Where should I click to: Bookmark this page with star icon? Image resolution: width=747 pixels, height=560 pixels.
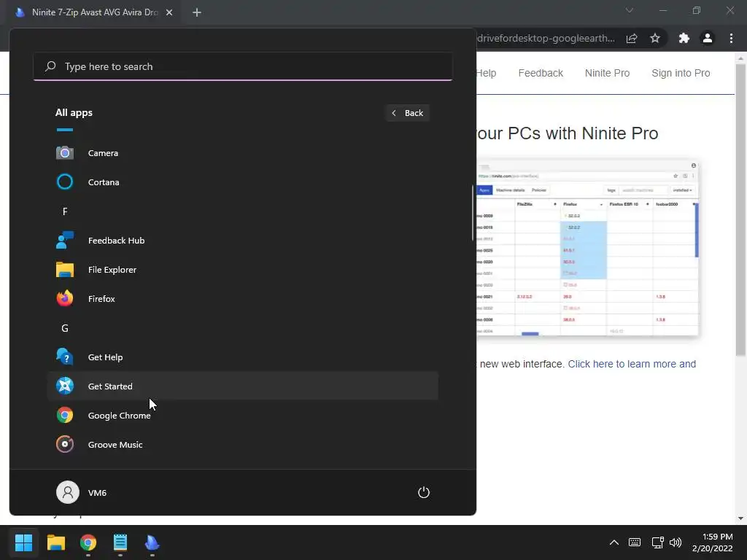click(x=655, y=38)
